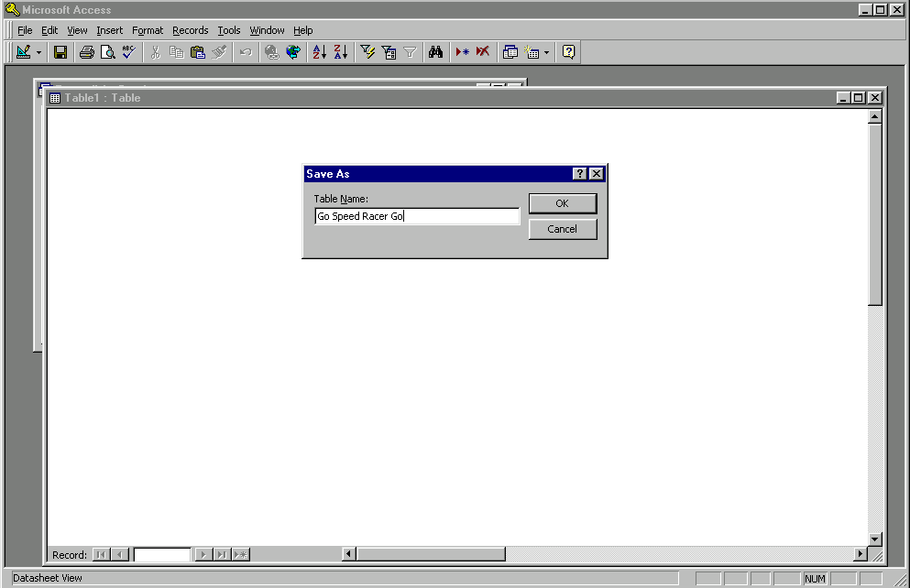Click the Print icon in toolbar
910x588 pixels.
point(87,52)
